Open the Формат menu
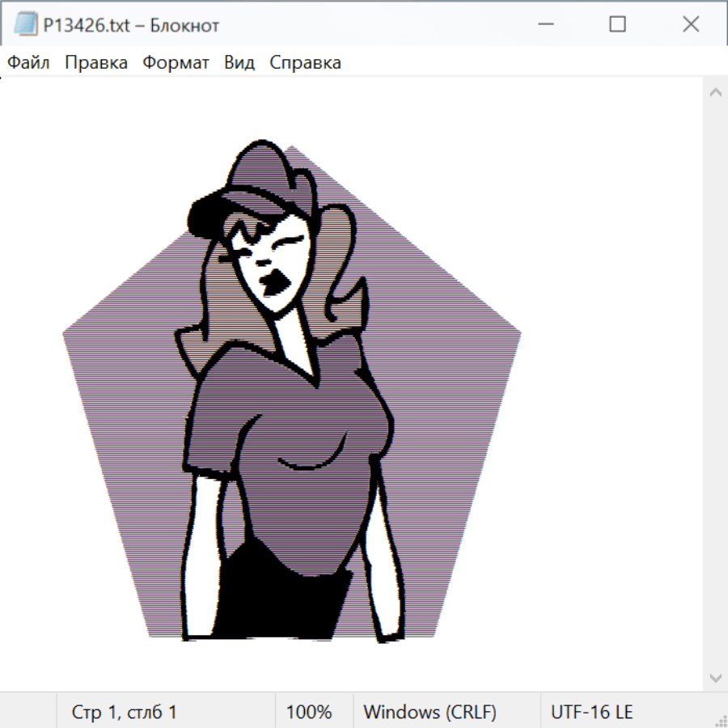The height and width of the screenshot is (728, 728). click(x=176, y=63)
